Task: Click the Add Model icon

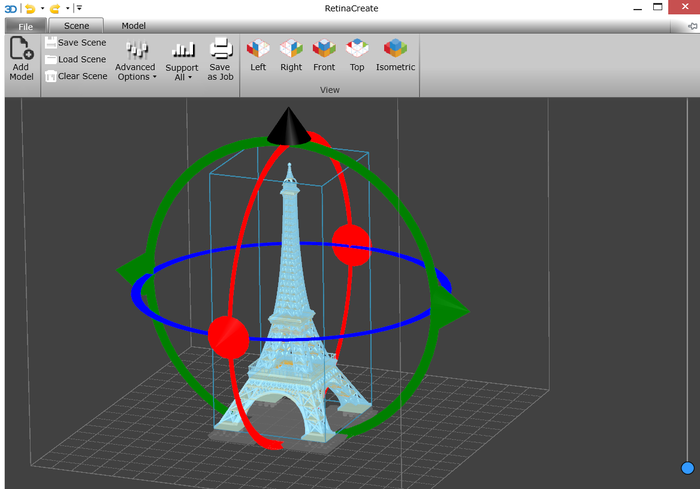Action: (22, 48)
